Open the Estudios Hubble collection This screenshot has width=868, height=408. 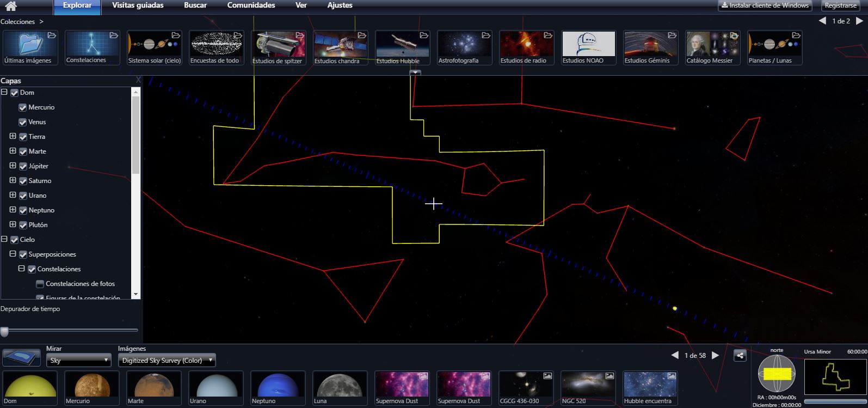point(402,47)
